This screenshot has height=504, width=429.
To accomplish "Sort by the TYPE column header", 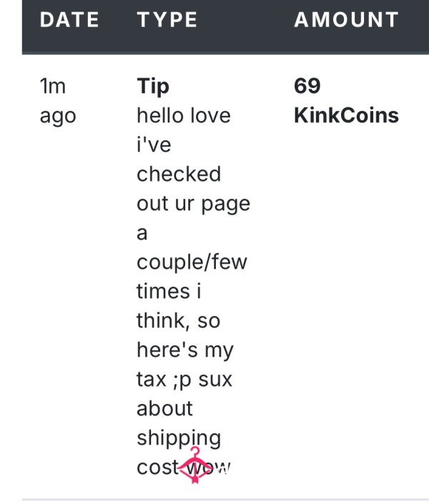I will (167, 19).
